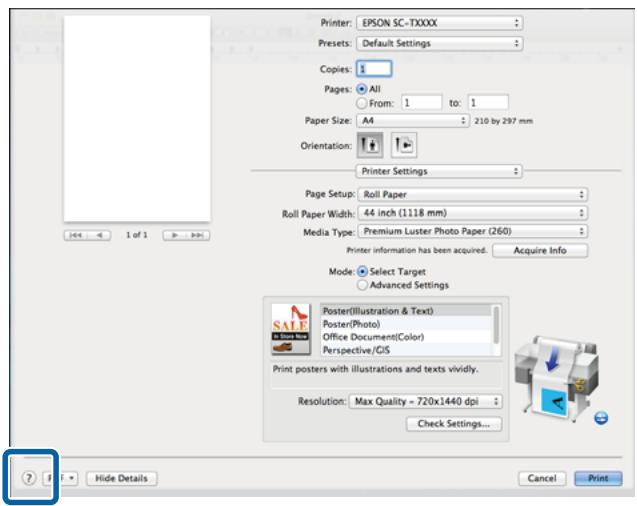Go to previous preview page
The height and width of the screenshot is (506, 637).
point(99,235)
